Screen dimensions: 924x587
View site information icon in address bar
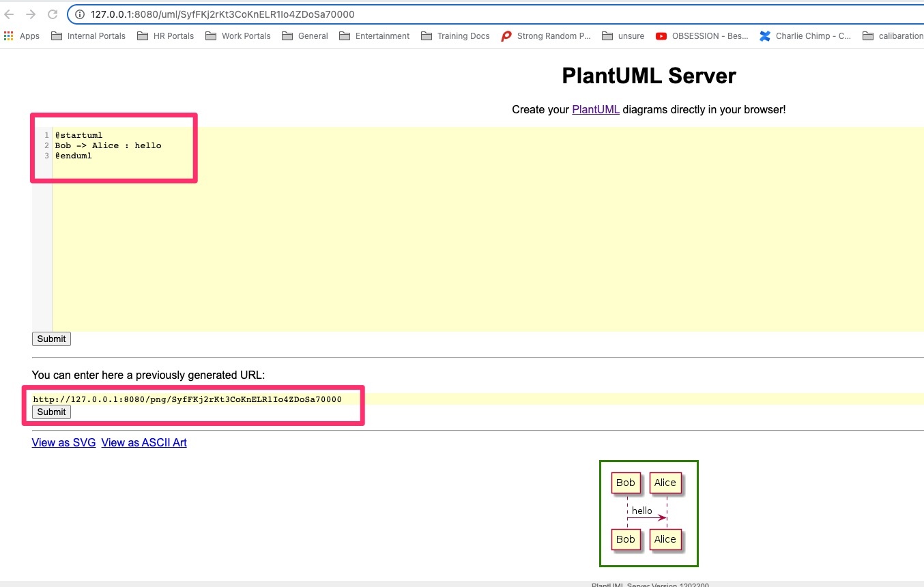click(x=79, y=14)
